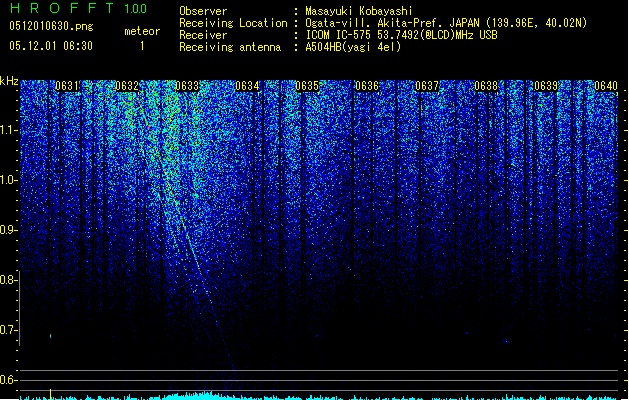Click the 0635 time marker
The width and height of the screenshot is (629, 400).
pos(307,86)
